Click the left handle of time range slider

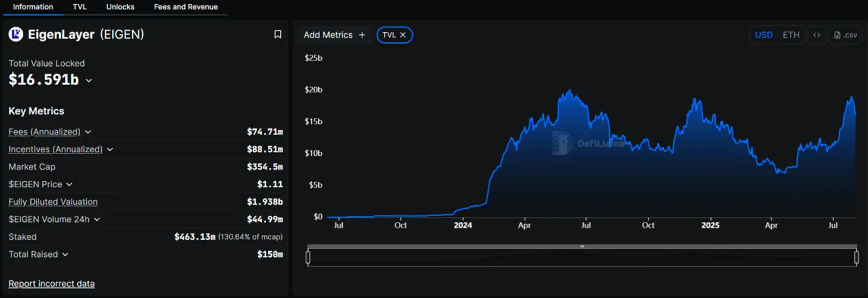tap(308, 258)
